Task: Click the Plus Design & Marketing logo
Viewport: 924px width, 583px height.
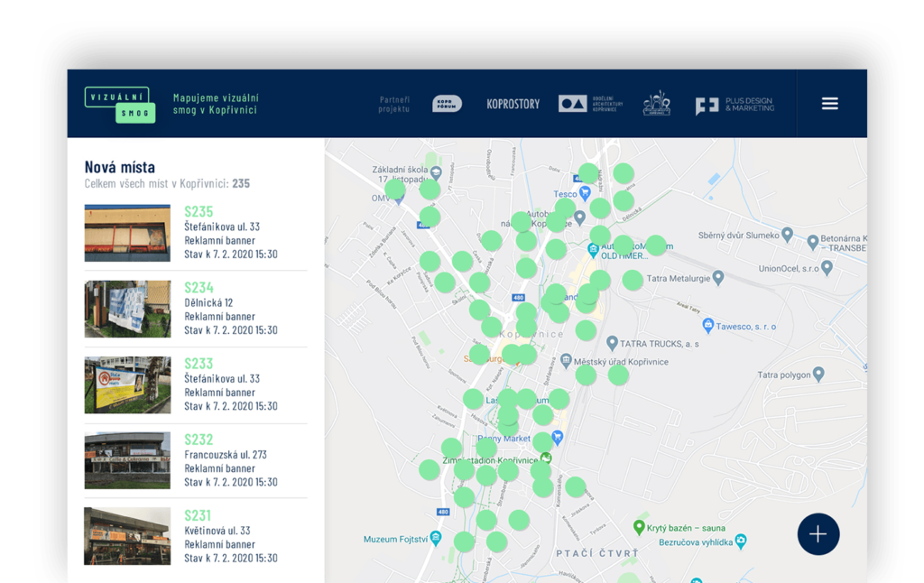Action: pyautogui.click(x=735, y=105)
